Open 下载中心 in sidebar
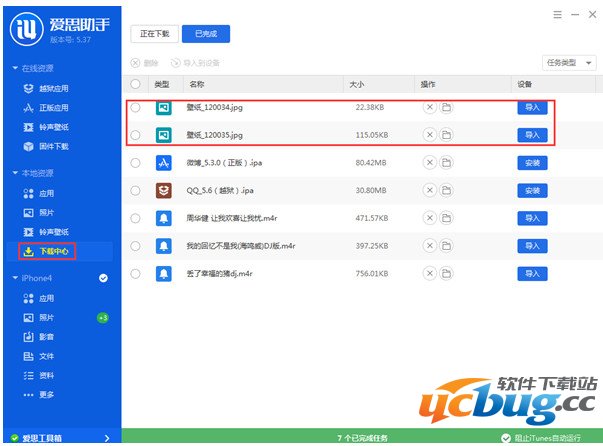This screenshot has height=446, width=603. [47, 251]
